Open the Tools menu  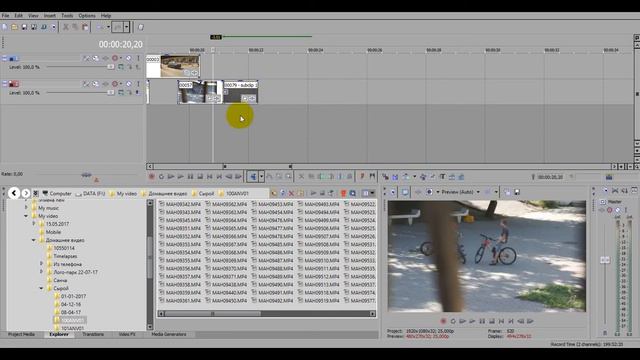67,16
